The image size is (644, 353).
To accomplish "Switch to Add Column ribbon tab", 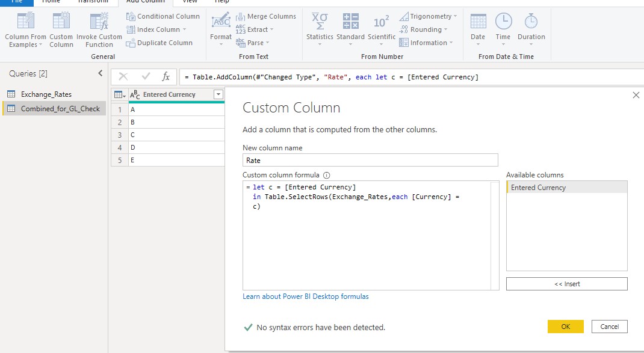I will point(146,2).
